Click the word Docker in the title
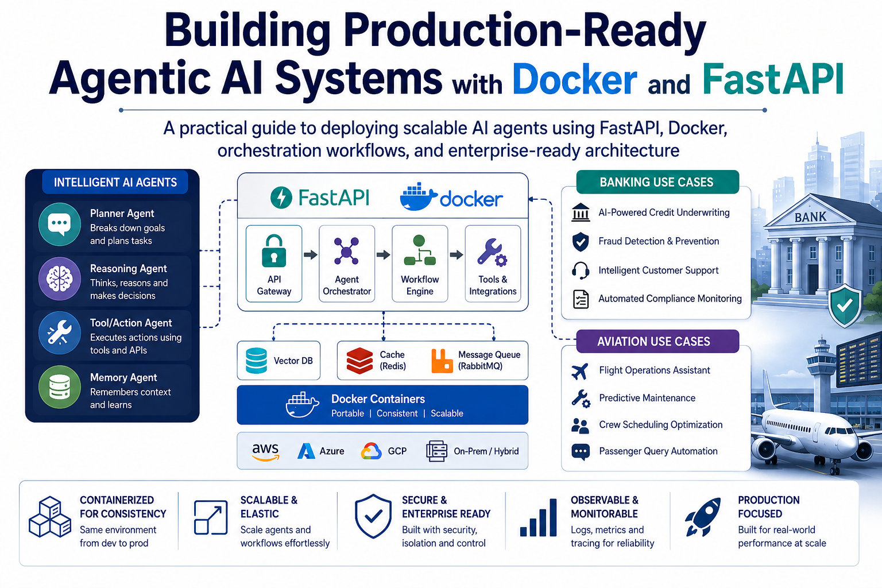 click(x=575, y=79)
